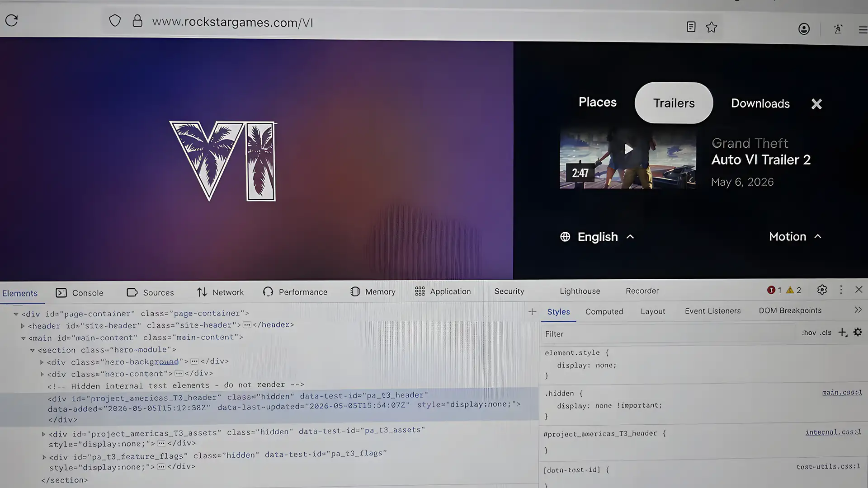Open the Recorder DevTools tab
Screen dimensions: 868x488
[x=642, y=291]
